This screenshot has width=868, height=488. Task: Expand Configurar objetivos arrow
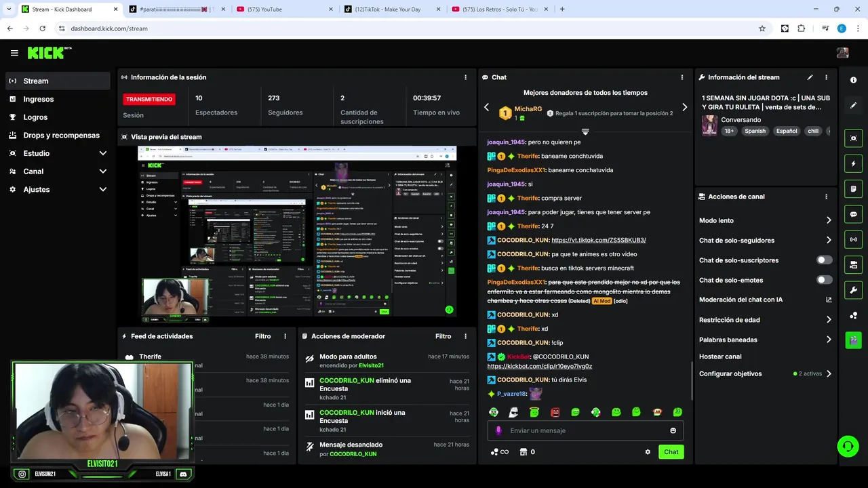tap(829, 373)
